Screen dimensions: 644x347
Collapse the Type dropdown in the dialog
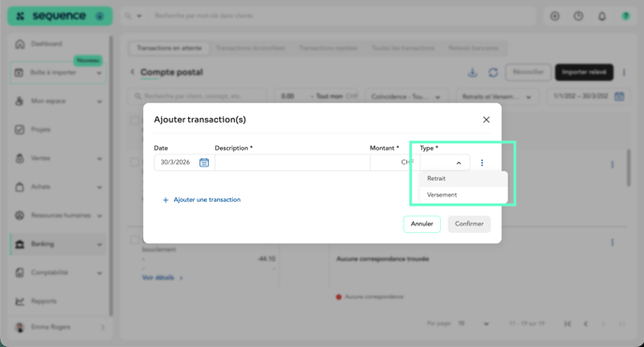[459, 163]
